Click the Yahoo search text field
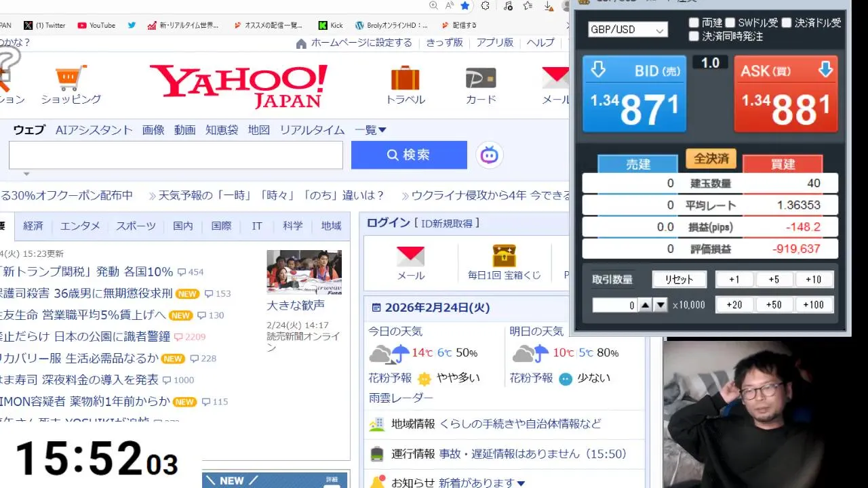This screenshot has height=488, width=868. coord(176,155)
